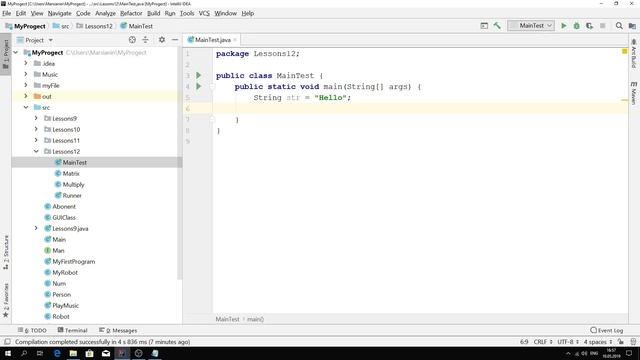Hide the Project tool window

[x=175, y=40]
